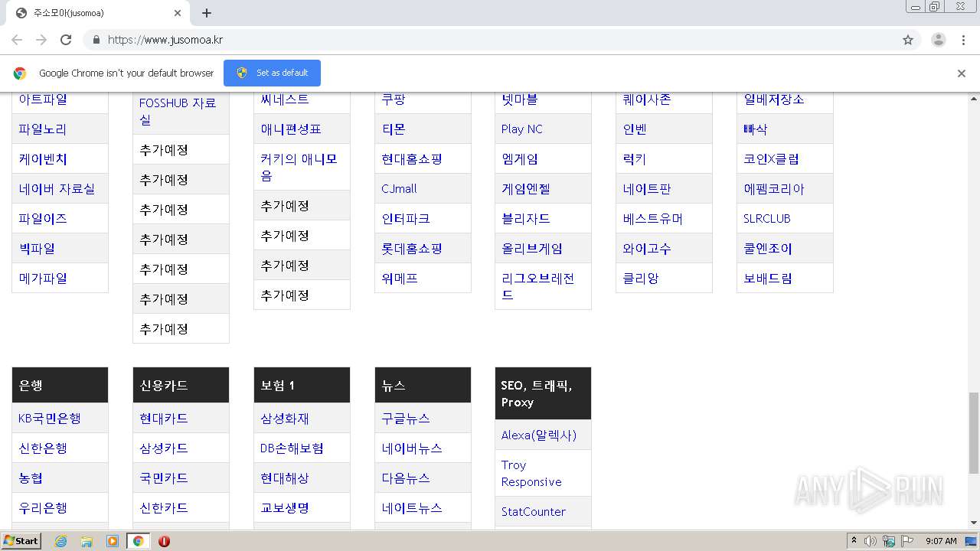Open the 파일노리 link

[x=43, y=129]
